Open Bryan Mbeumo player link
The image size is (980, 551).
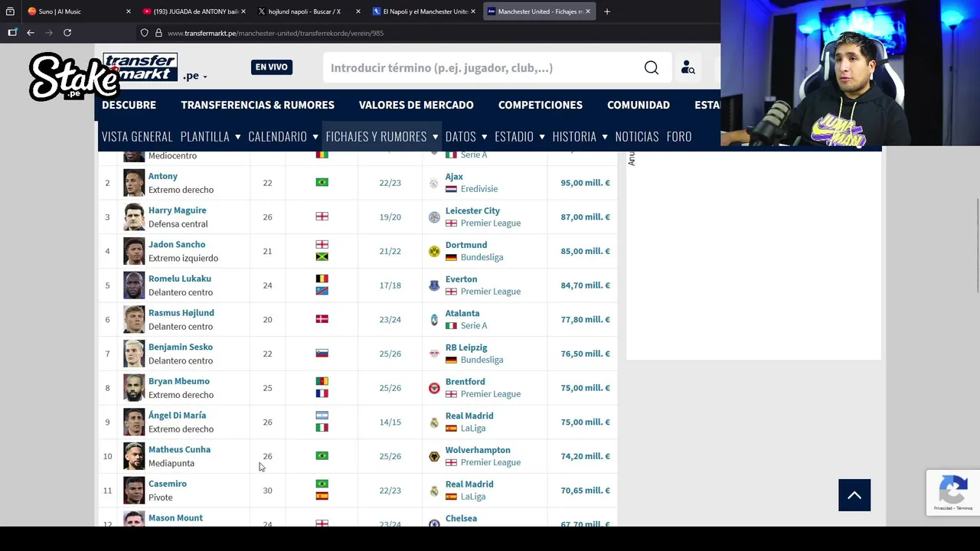pyautogui.click(x=179, y=381)
